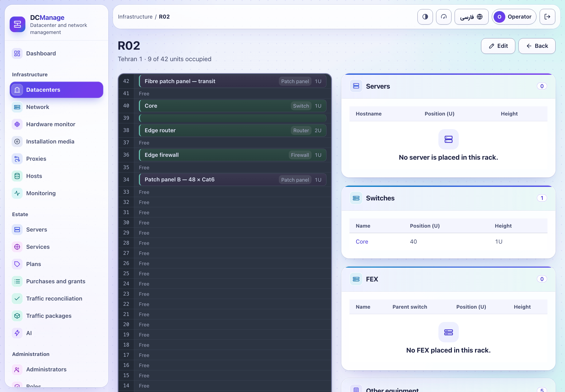Screen dimensions: 565x392
Task: Open the Core switch link in Switches table
Action: point(362,241)
